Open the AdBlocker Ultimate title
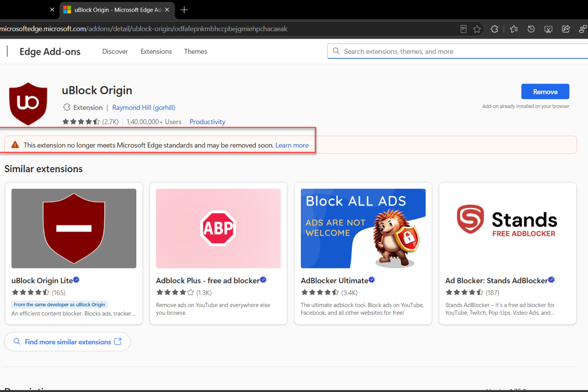The height and width of the screenshot is (392, 588). coord(334,281)
